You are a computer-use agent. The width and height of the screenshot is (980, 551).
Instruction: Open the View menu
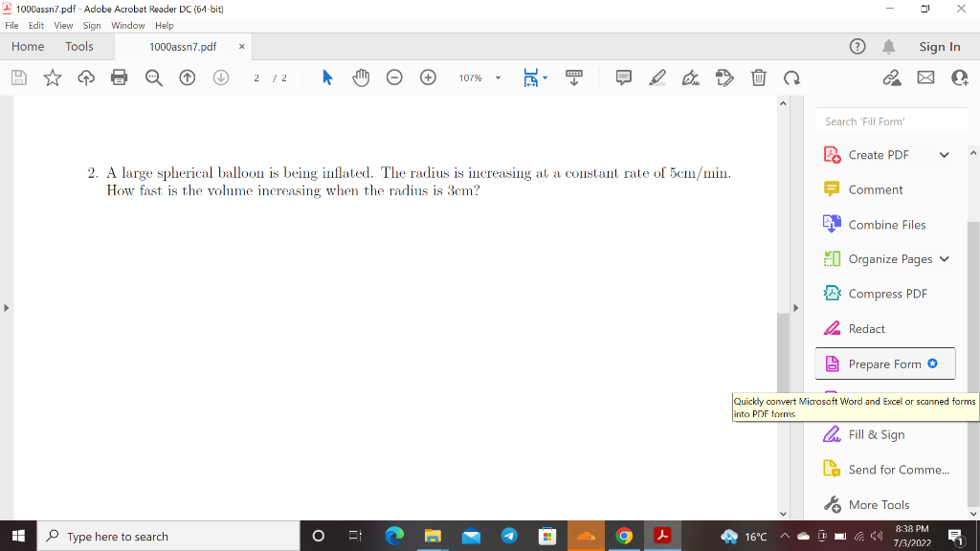(x=63, y=26)
